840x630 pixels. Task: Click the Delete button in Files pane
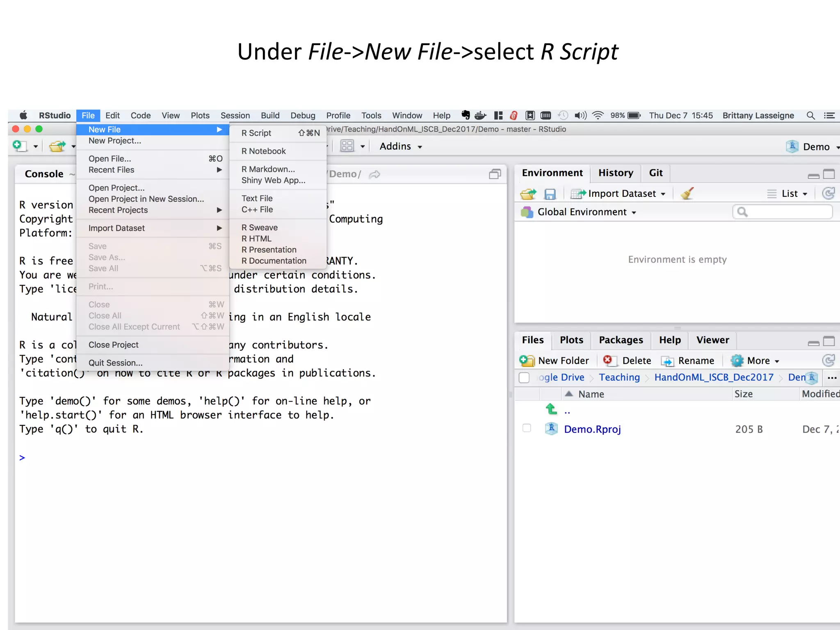tap(627, 361)
